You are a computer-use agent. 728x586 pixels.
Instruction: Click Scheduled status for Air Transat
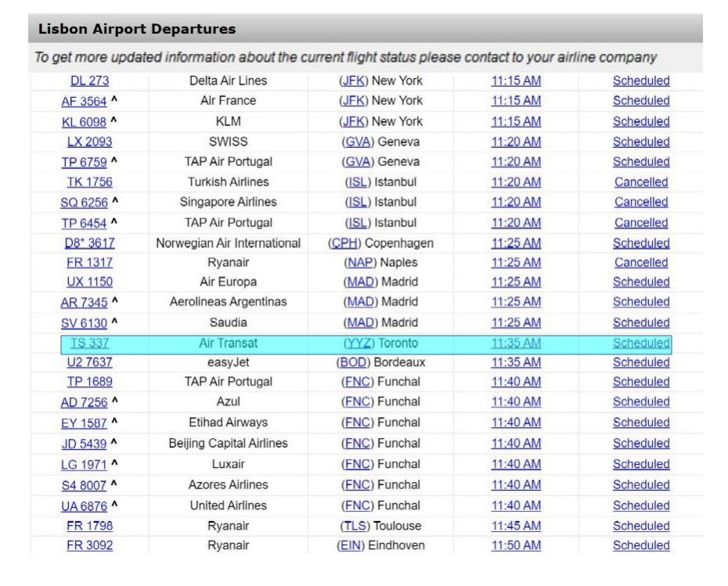641,343
